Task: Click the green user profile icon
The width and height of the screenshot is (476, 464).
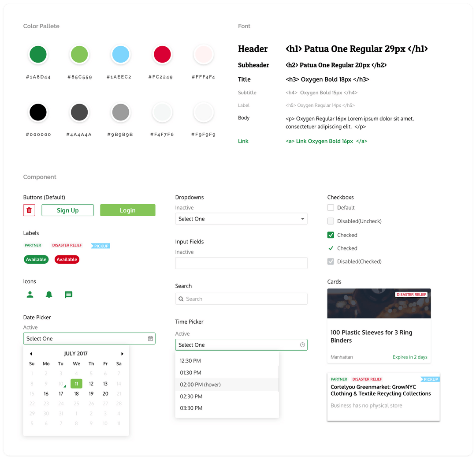Action: [x=30, y=295]
